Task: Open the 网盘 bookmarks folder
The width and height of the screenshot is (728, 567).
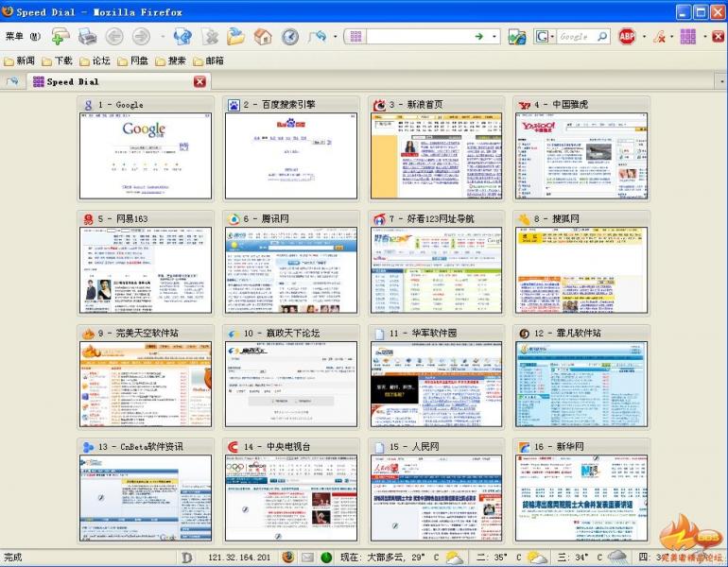Action: [x=132, y=60]
